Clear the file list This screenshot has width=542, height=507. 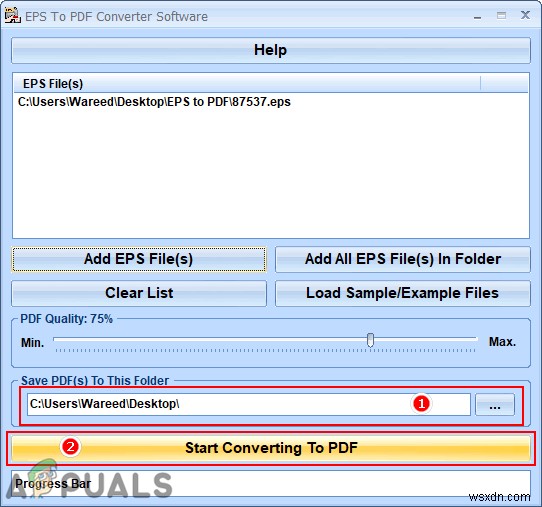coord(139,293)
